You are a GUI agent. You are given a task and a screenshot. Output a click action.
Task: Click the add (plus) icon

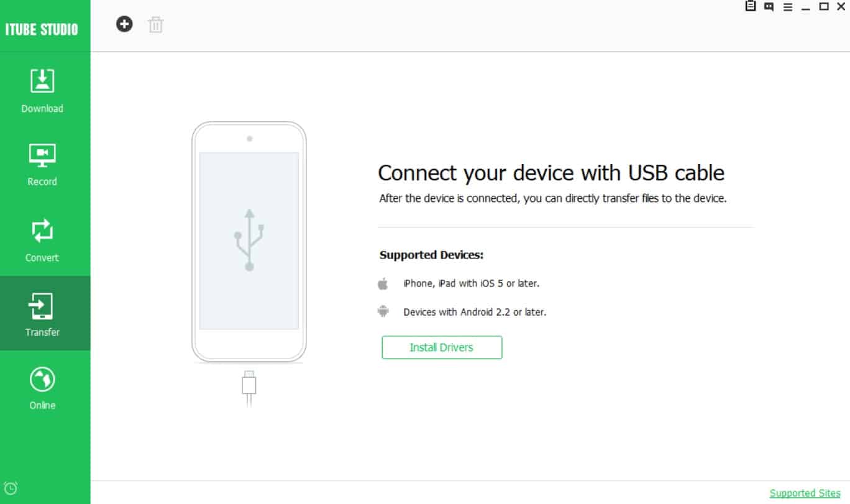pos(124,25)
